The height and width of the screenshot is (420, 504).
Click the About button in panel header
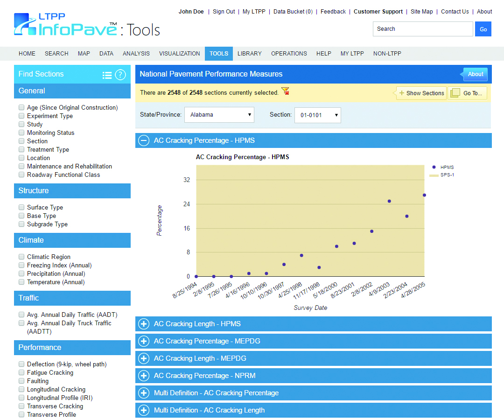[476, 74]
